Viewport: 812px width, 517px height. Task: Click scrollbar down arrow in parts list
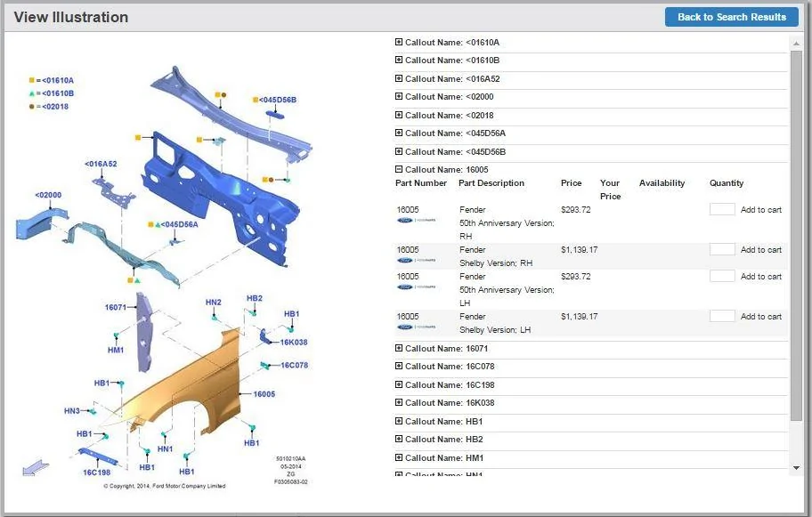797,468
